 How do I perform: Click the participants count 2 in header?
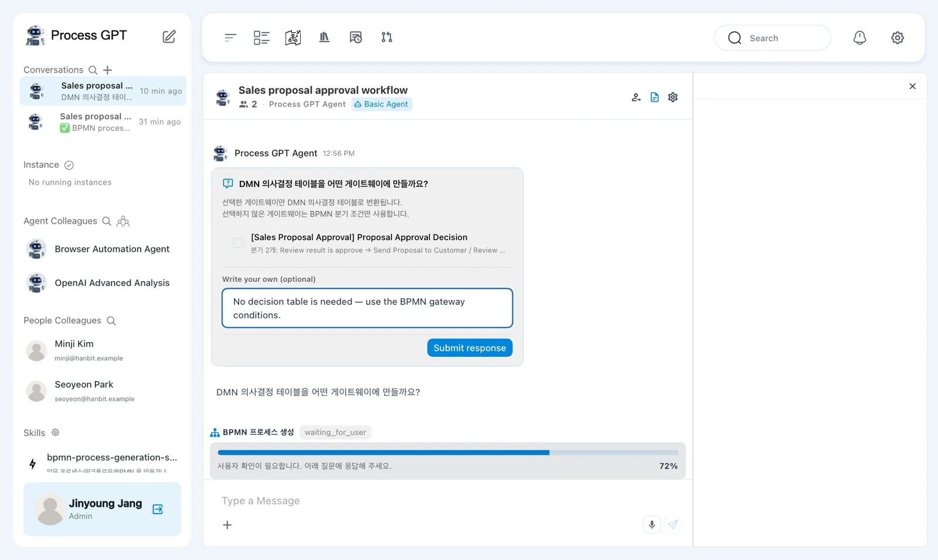coord(249,104)
